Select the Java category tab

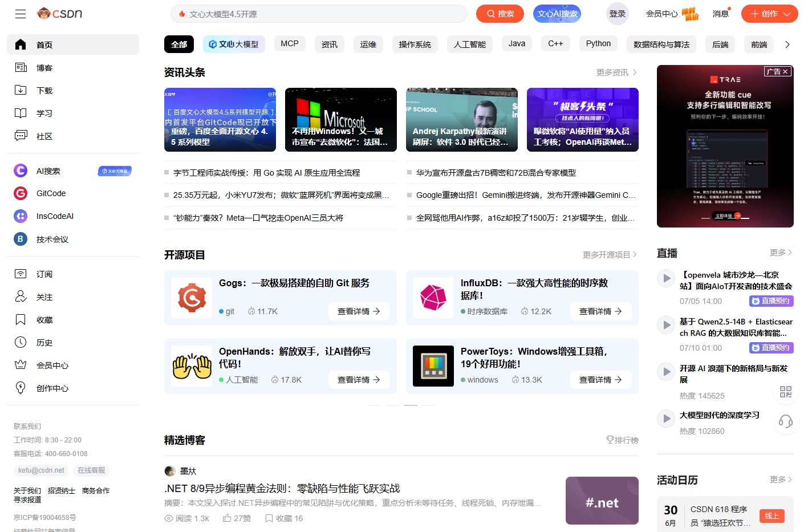point(517,43)
